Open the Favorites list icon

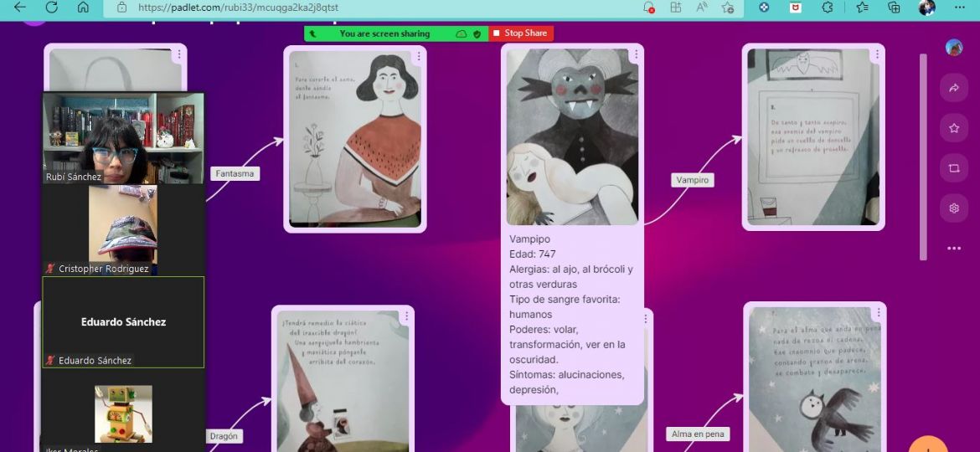tap(863, 8)
